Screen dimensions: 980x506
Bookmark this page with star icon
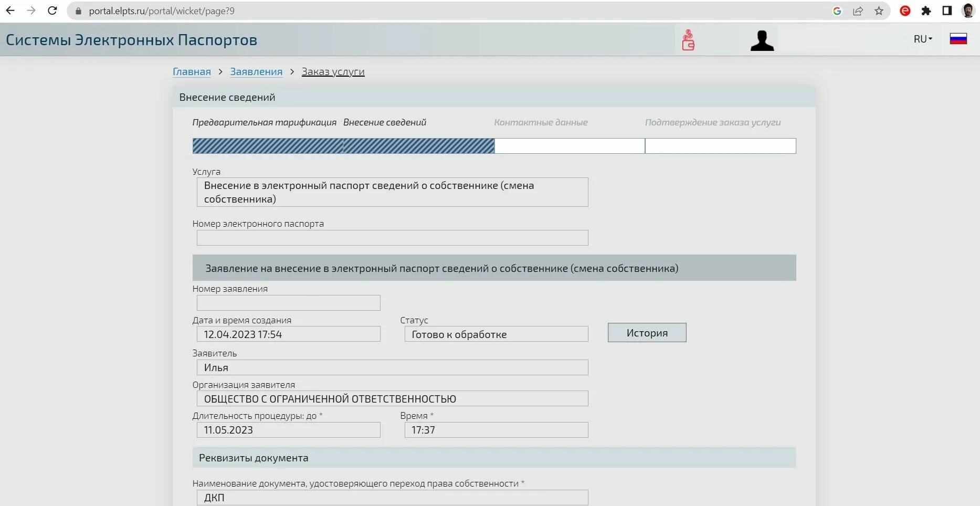(879, 11)
